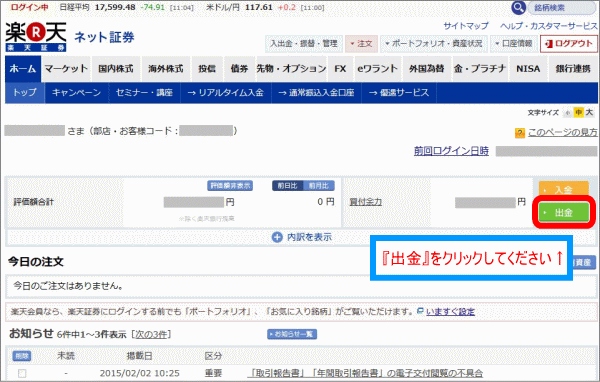Open 取引報告書 電子交付閲覧の不具合 notice
The height and width of the screenshot is (382, 600).
point(365,373)
